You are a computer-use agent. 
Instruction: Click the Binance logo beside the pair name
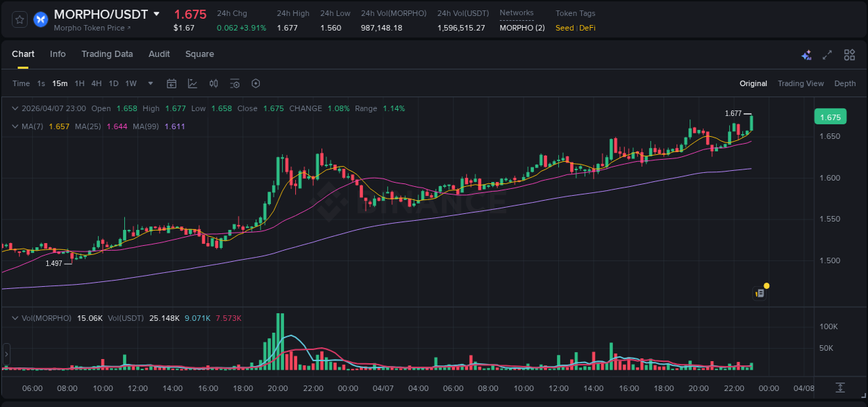click(40, 19)
